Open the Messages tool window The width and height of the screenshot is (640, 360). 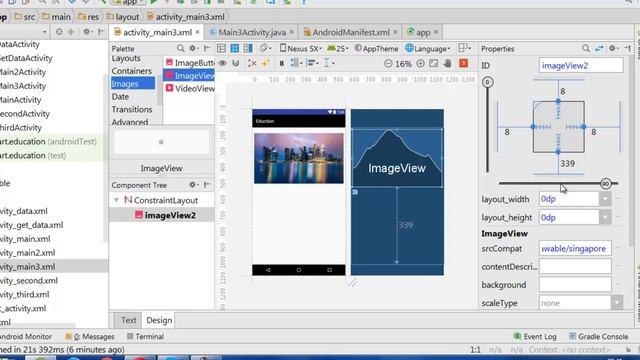90,337
